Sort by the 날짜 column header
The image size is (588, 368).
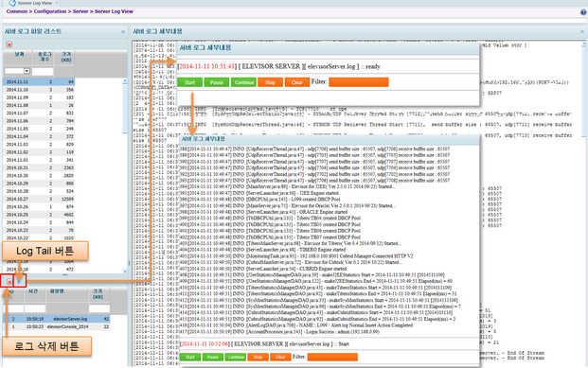click(18, 58)
